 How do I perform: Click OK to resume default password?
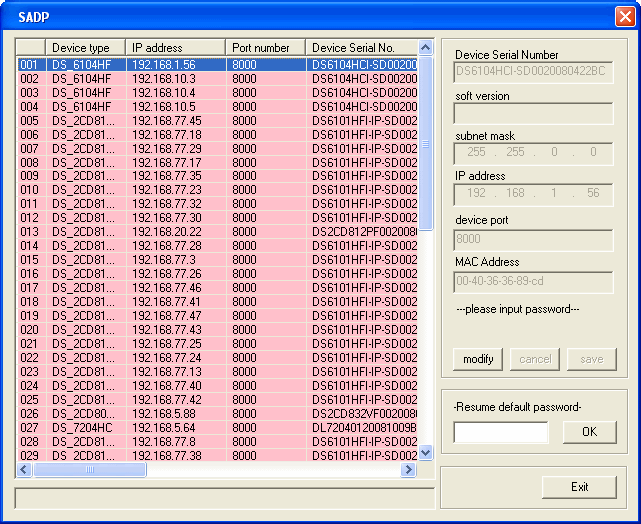[589, 432]
